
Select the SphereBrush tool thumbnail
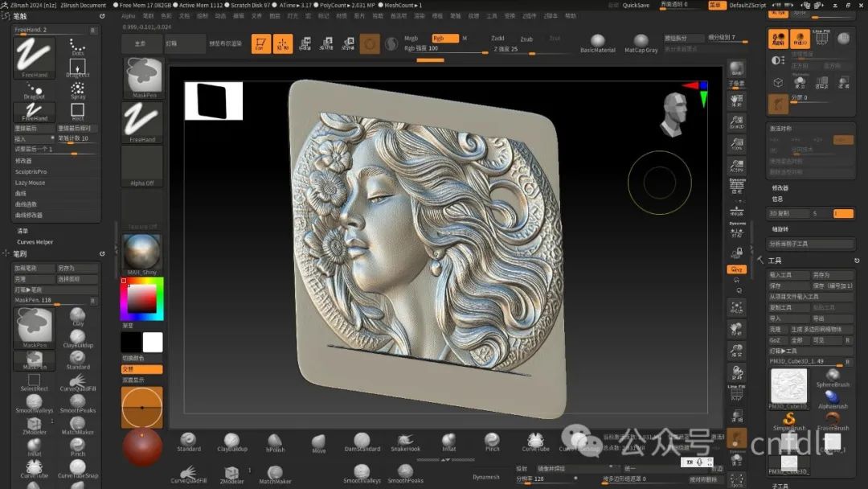(x=833, y=377)
